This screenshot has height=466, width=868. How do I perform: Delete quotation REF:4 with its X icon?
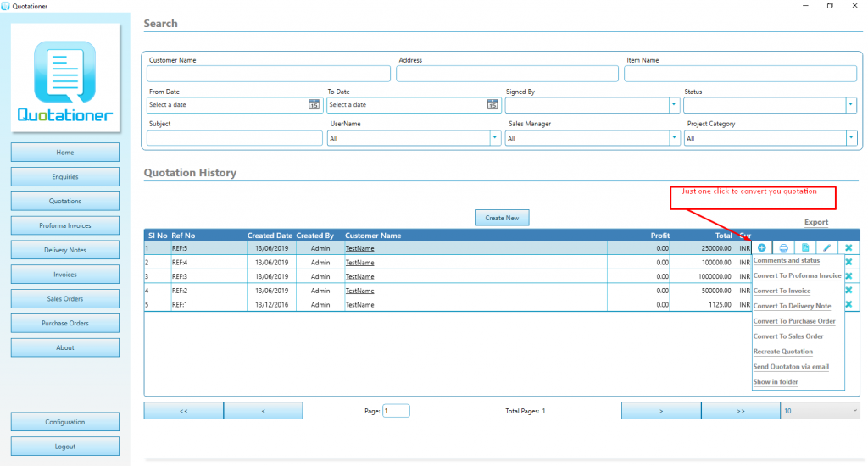(849, 262)
